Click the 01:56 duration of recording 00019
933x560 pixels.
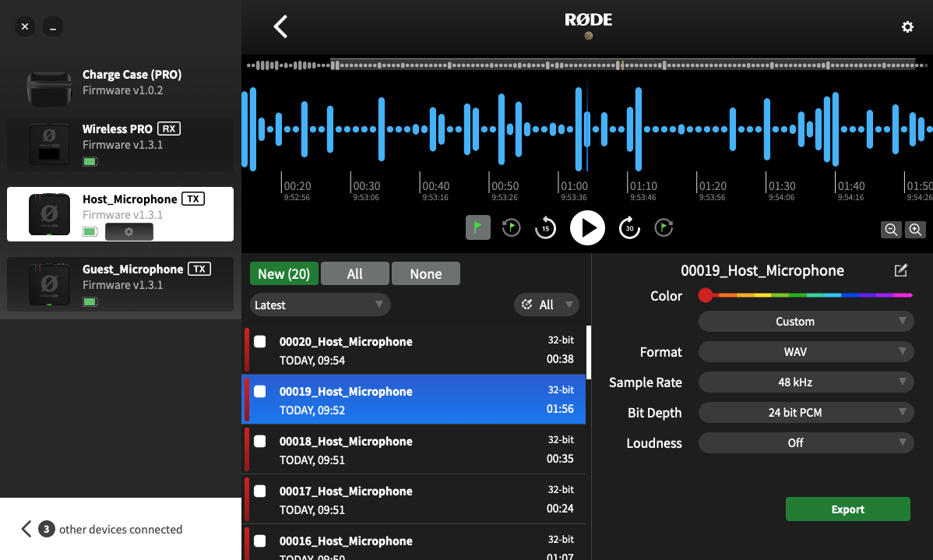560,409
